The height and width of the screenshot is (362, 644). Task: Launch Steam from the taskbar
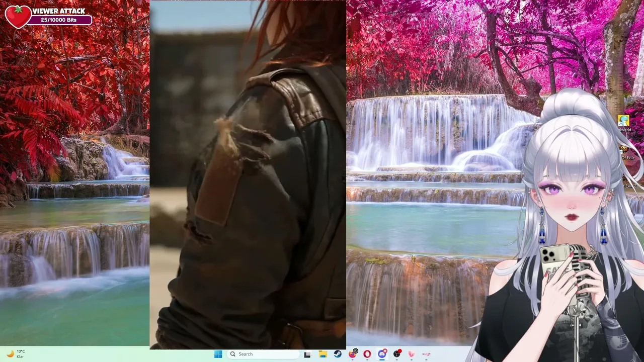338,354
